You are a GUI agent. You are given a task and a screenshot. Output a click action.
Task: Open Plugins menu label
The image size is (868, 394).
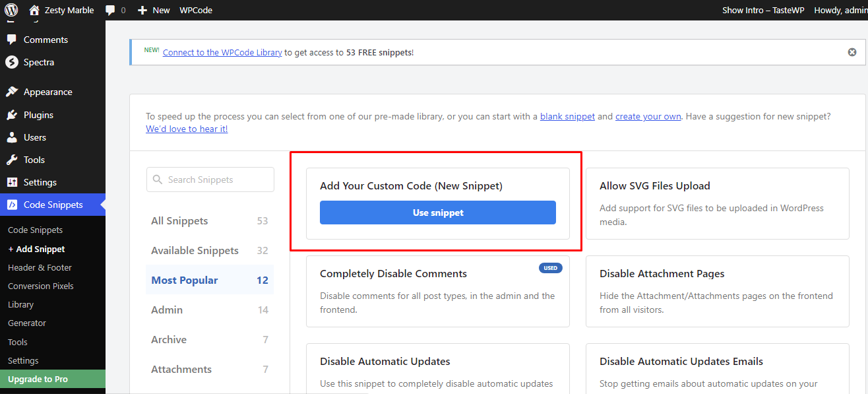click(x=38, y=115)
